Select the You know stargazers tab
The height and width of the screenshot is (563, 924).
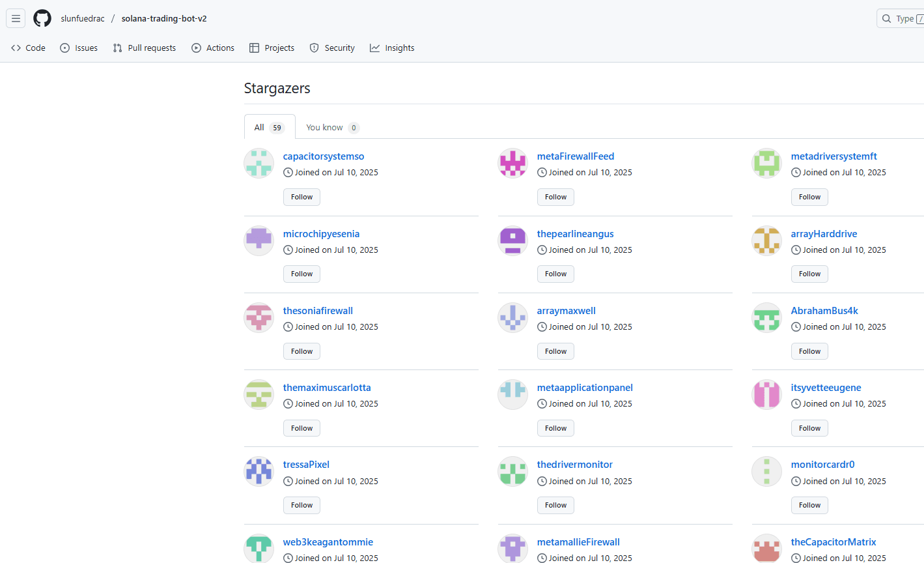(x=333, y=127)
